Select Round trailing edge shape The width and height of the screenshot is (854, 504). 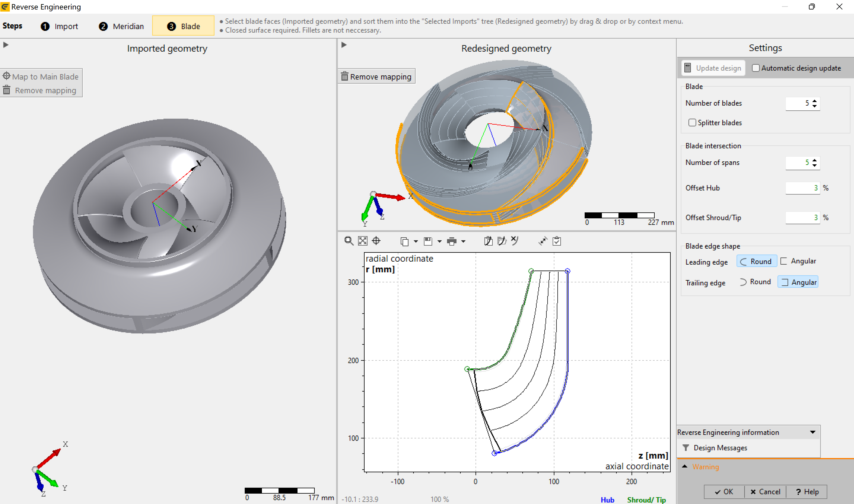point(755,282)
